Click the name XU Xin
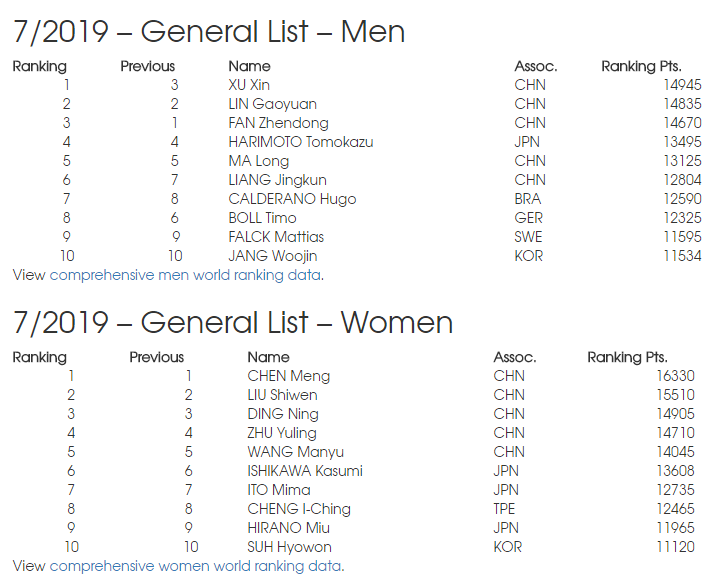 pyautogui.click(x=249, y=85)
